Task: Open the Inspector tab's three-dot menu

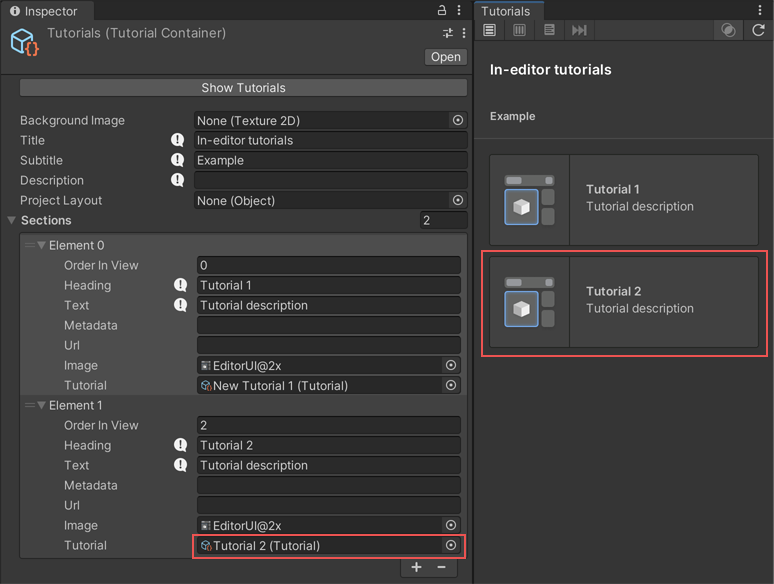Action: tap(459, 10)
